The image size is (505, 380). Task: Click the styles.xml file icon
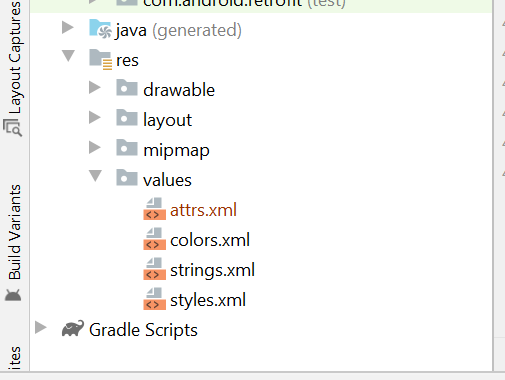pos(154,299)
